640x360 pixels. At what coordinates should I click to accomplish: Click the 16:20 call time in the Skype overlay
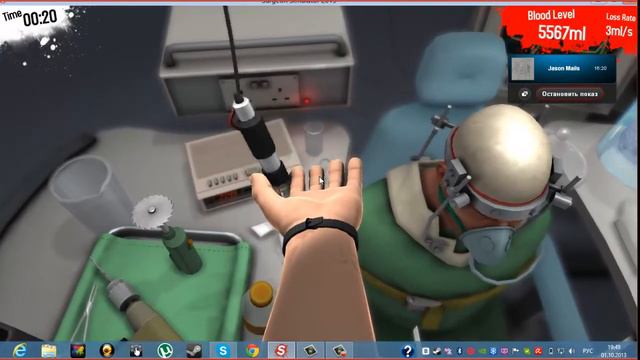pos(600,68)
